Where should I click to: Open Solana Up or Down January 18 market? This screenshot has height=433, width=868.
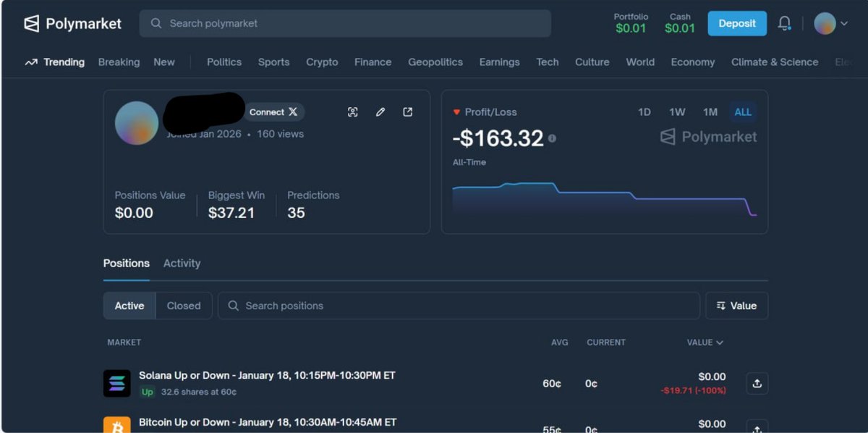(x=267, y=375)
